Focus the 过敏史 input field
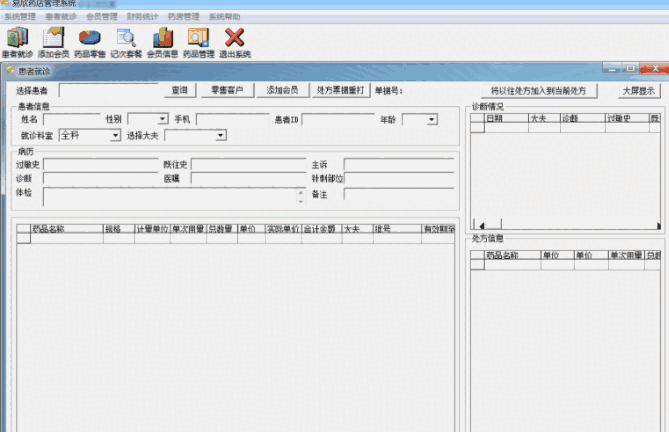 click(101, 165)
